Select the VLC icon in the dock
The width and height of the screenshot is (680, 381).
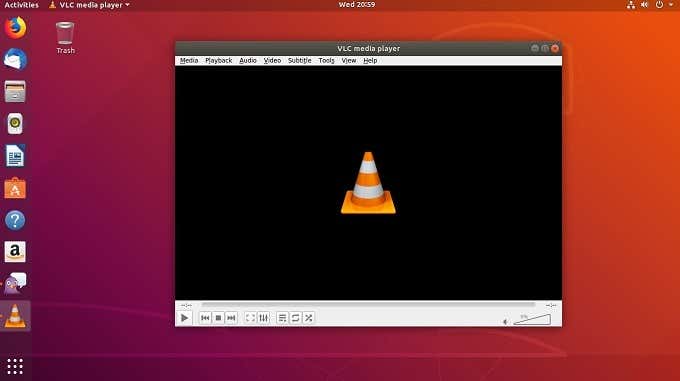coord(15,316)
